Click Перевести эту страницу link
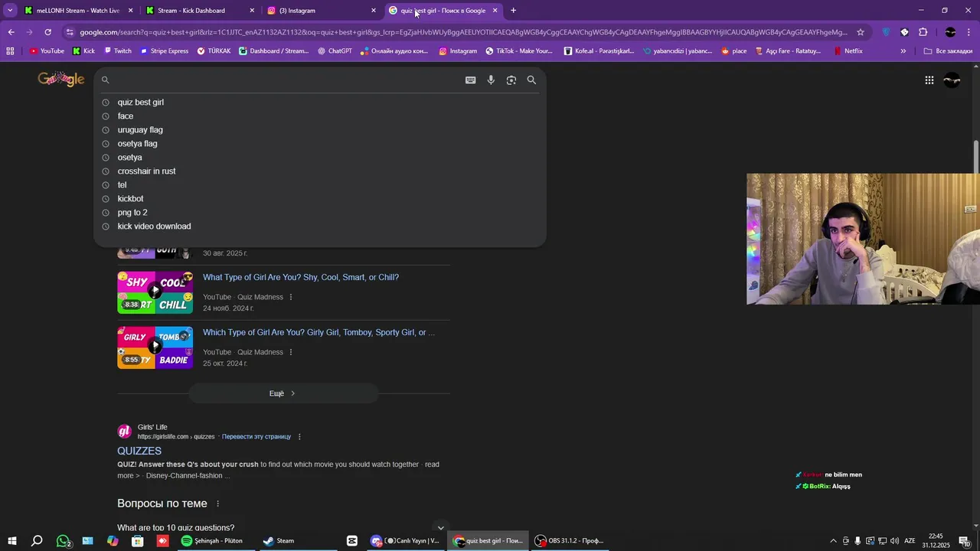Viewport: 980px width, 551px height. [x=256, y=436]
